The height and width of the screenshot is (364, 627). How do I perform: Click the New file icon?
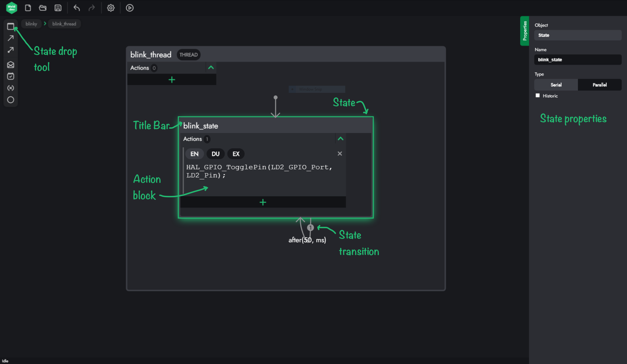(x=28, y=8)
